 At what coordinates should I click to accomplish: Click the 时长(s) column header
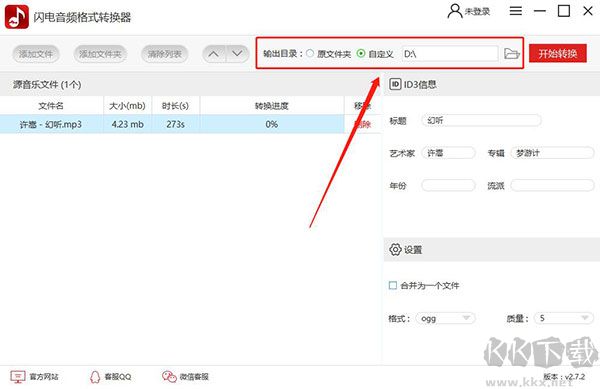pyautogui.click(x=176, y=106)
